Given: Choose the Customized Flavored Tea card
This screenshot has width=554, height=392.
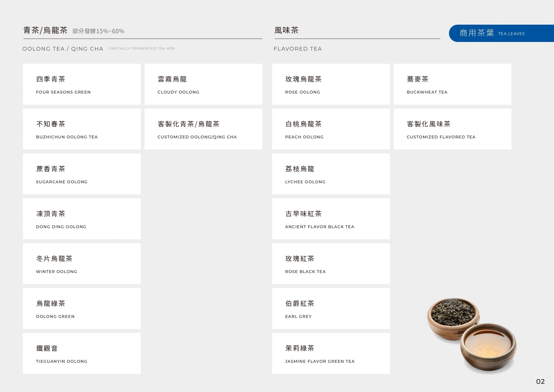Looking at the screenshot, I should pyautogui.click(x=452, y=129).
